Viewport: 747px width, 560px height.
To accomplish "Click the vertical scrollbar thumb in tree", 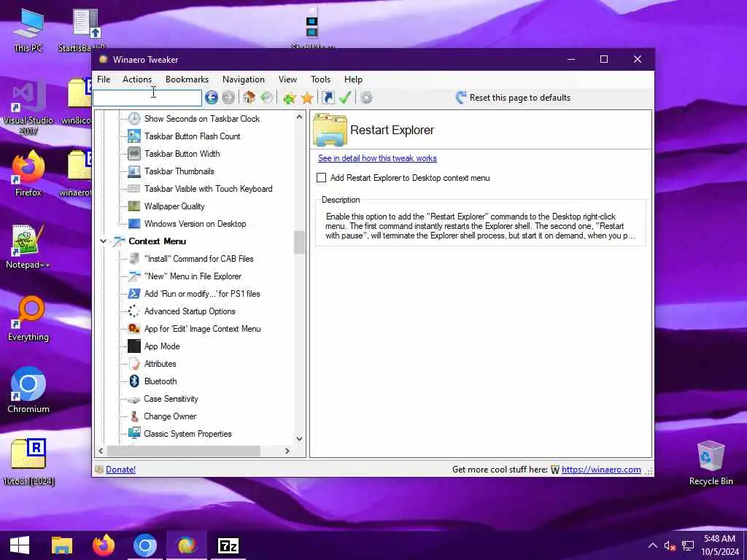I will point(299,242).
